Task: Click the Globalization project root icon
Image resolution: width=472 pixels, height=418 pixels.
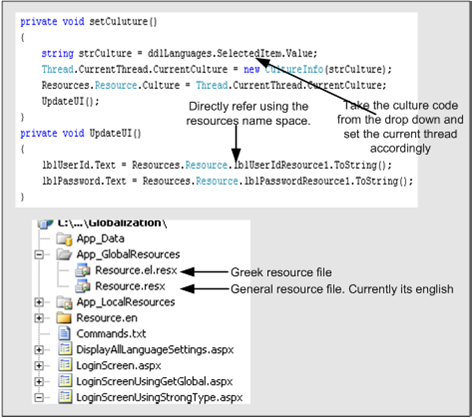Action: click(45, 224)
